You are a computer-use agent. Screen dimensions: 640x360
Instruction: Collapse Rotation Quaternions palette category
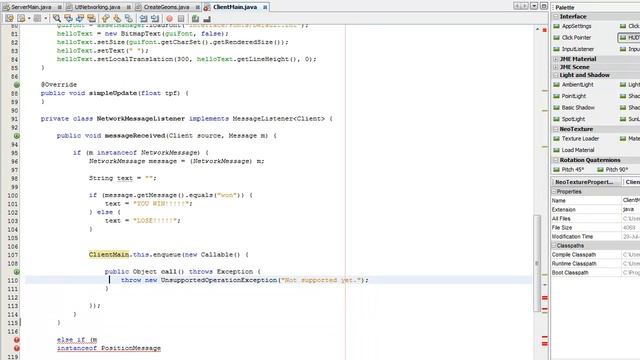[x=556, y=160]
